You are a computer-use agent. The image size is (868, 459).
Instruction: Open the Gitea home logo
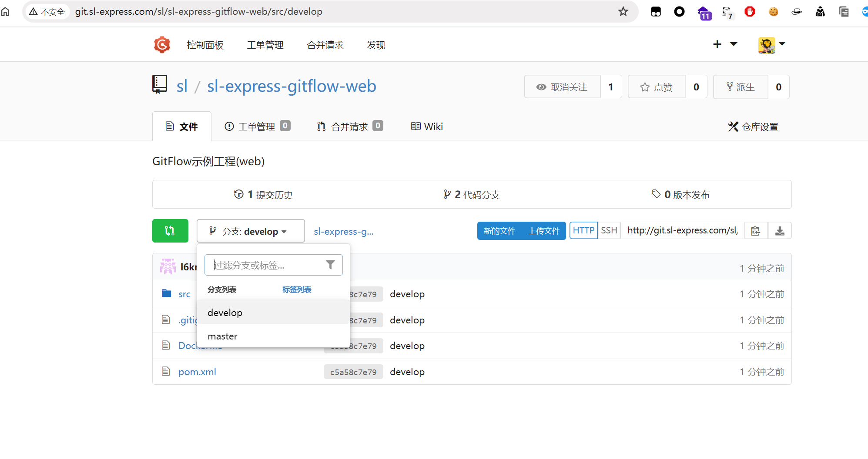point(162,45)
